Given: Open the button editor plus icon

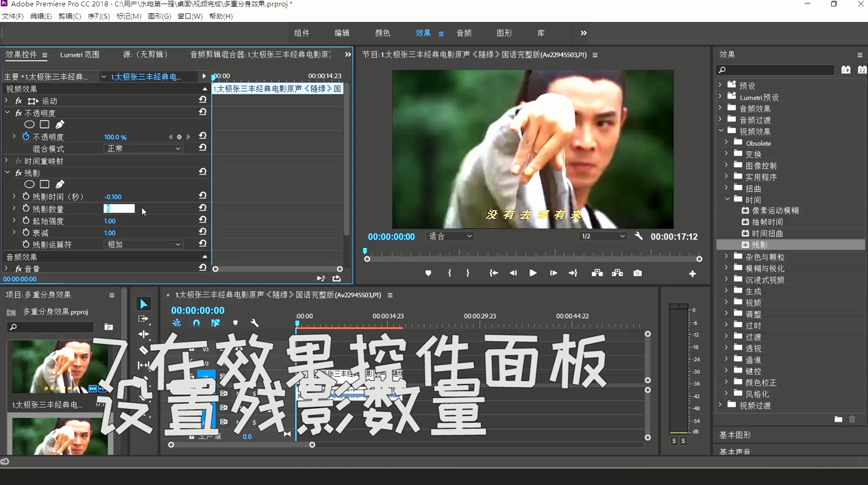Looking at the screenshot, I should click(x=692, y=273).
